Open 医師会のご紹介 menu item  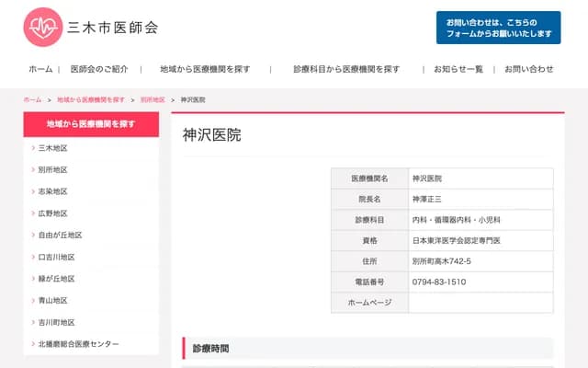click(x=99, y=69)
